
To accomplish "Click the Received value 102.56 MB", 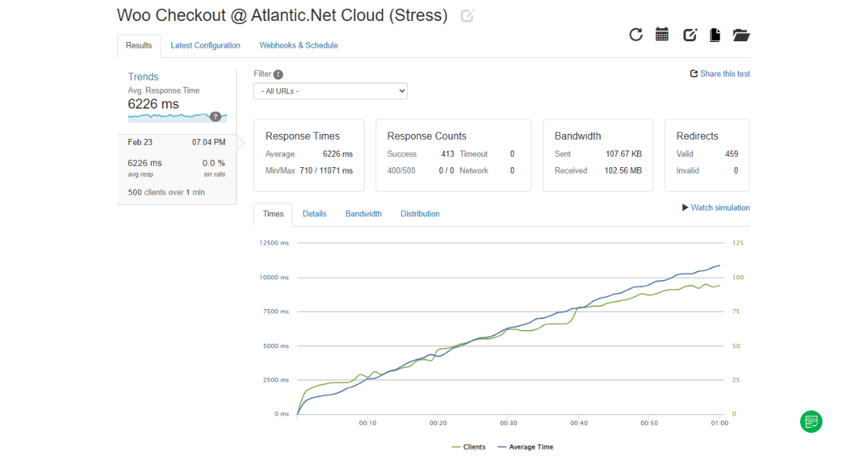I will coord(623,171).
